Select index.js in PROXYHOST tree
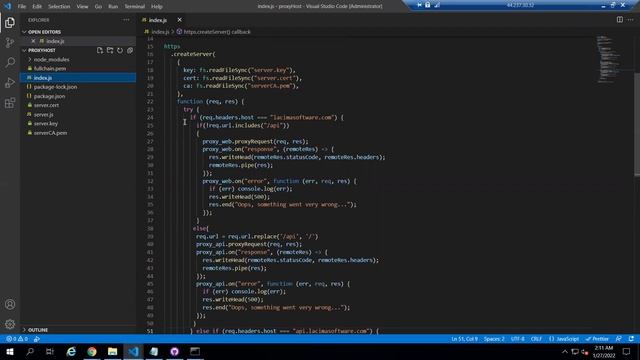Image resolution: width=640 pixels, height=360 pixels. pos(78,78)
